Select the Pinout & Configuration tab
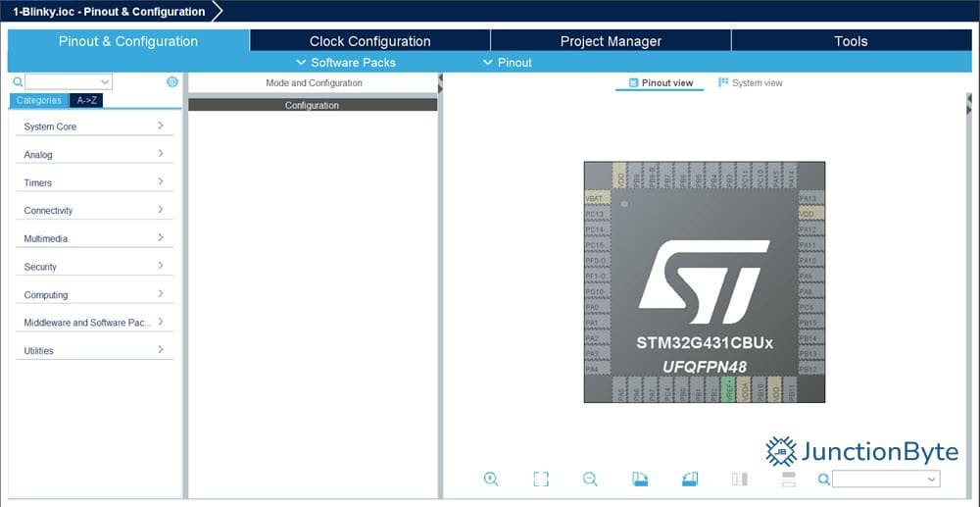The height and width of the screenshot is (507, 980). (x=128, y=41)
